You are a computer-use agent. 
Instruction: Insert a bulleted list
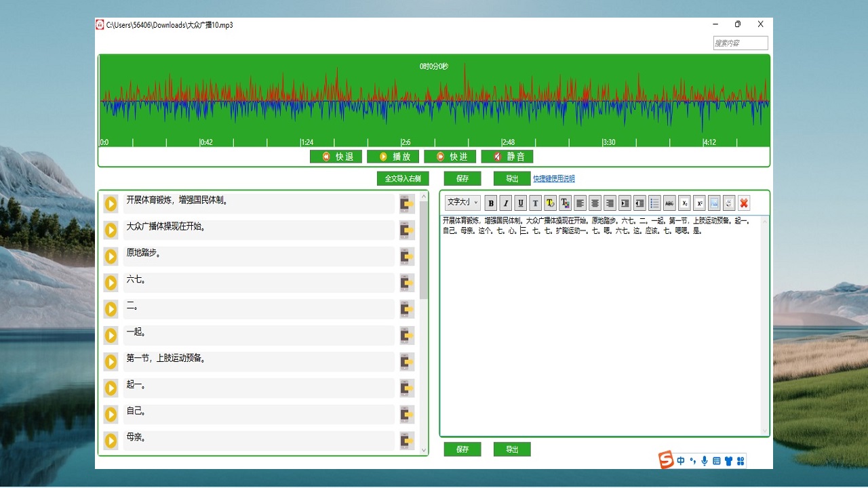[x=654, y=203]
